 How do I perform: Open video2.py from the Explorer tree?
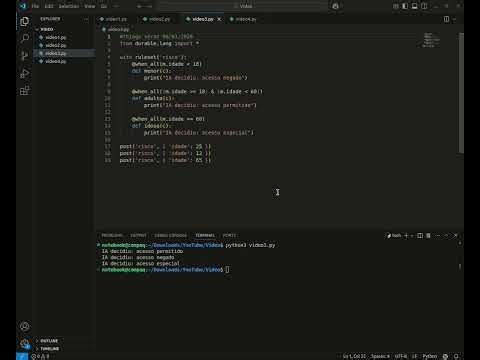click(64, 45)
